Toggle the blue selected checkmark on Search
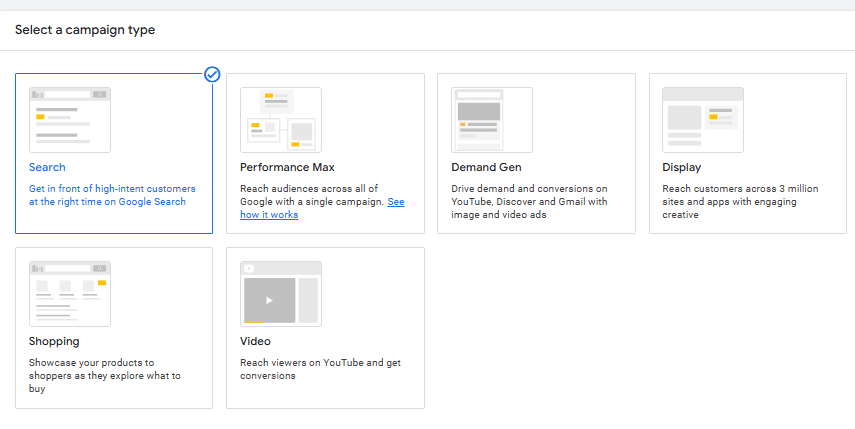 click(x=212, y=74)
